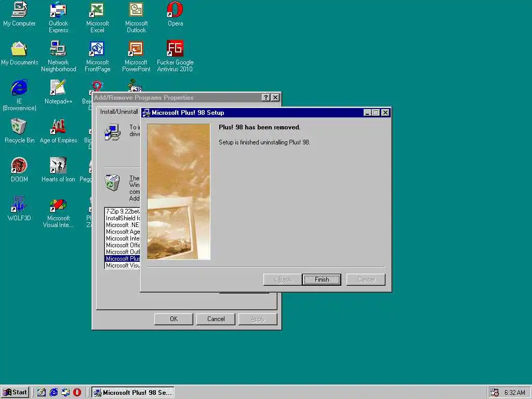Launch the DOOM desktop shortcut

(19, 170)
